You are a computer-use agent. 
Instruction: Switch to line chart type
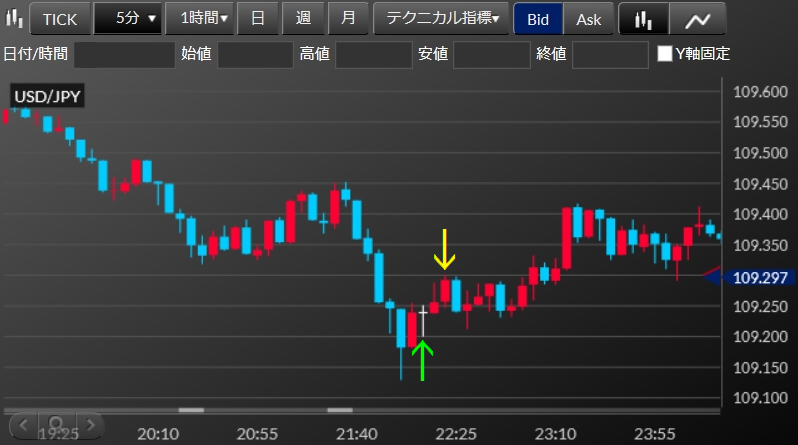[x=698, y=19]
